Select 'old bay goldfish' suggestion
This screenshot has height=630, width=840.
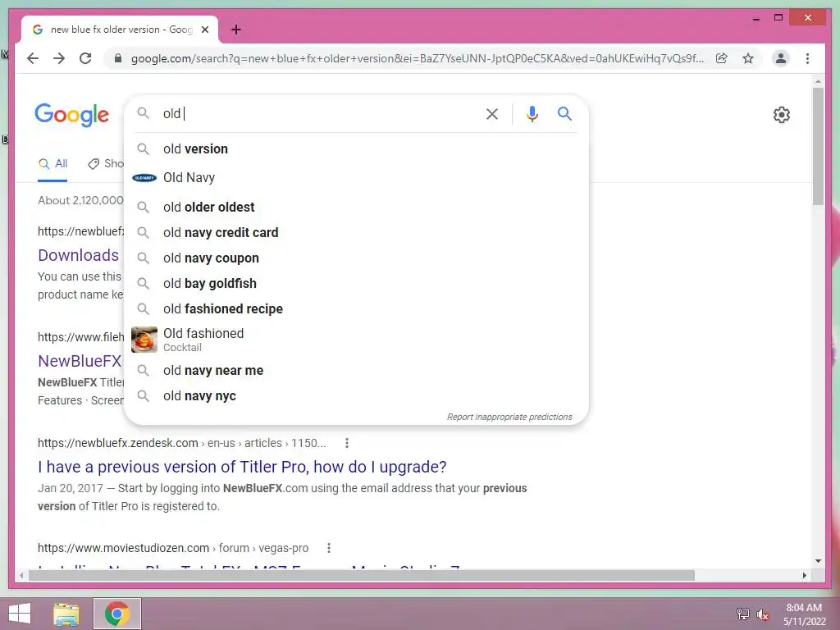tap(356, 283)
